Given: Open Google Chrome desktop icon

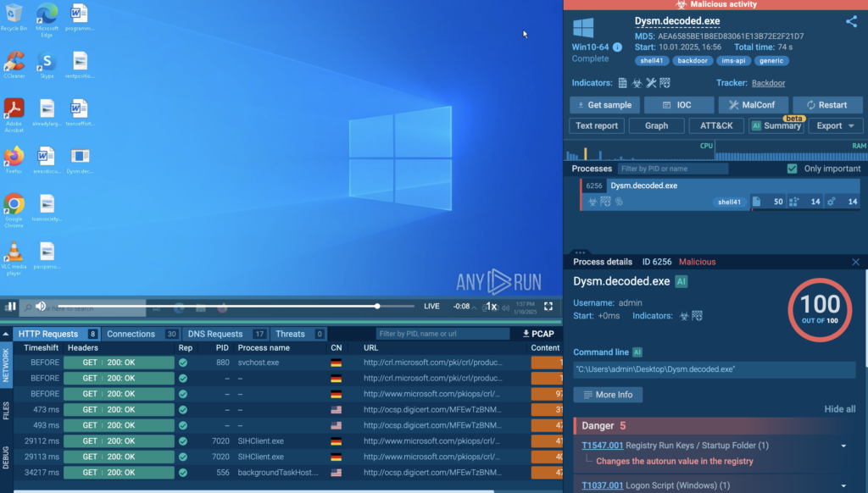Looking at the screenshot, I should click(x=14, y=206).
